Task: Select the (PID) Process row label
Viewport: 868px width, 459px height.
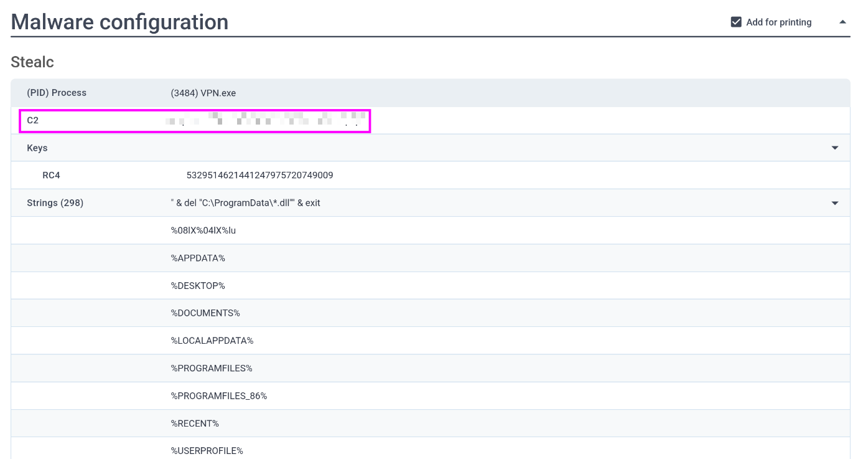Action: pos(57,93)
